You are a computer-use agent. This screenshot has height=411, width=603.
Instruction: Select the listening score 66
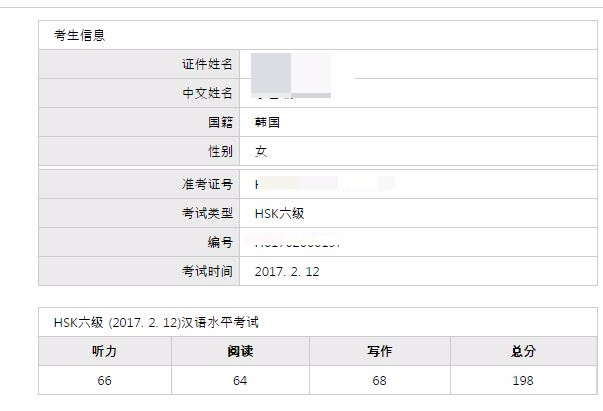pyautogui.click(x=105, y=381)
